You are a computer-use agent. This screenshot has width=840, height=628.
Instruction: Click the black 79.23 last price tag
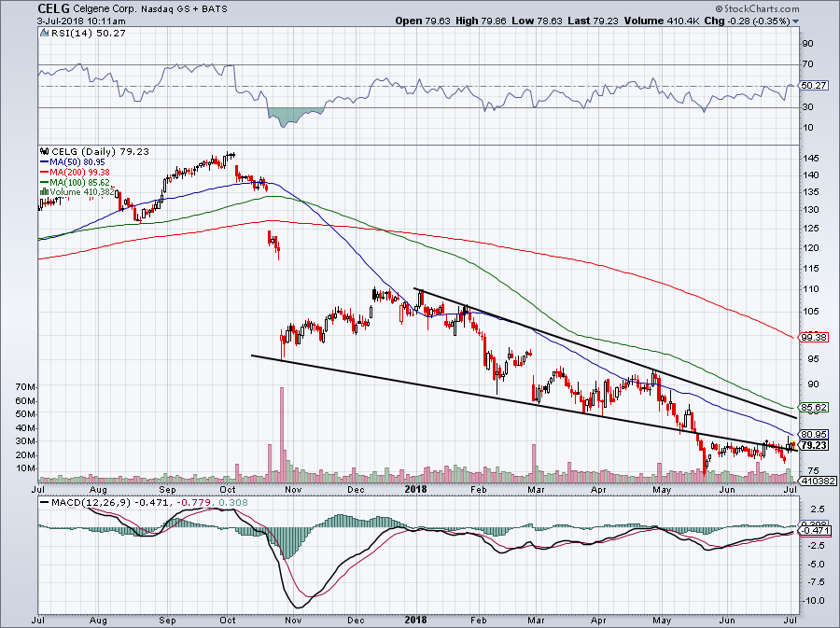814,445
